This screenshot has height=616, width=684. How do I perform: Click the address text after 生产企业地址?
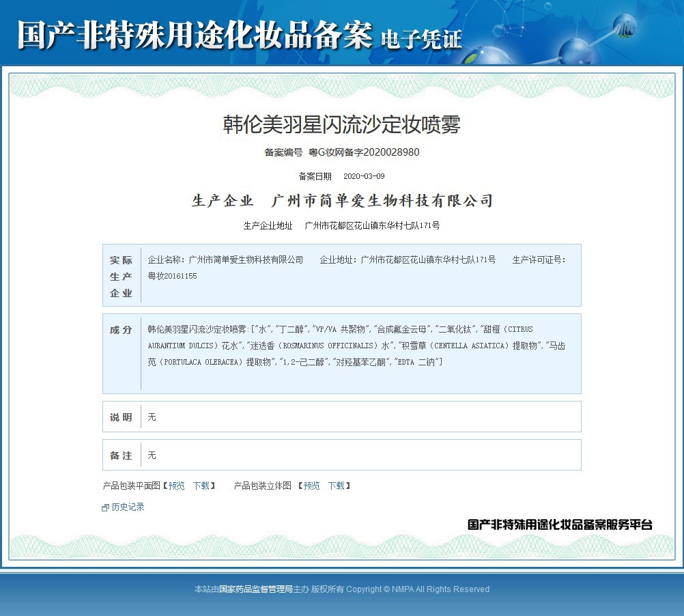pos(372,225)
